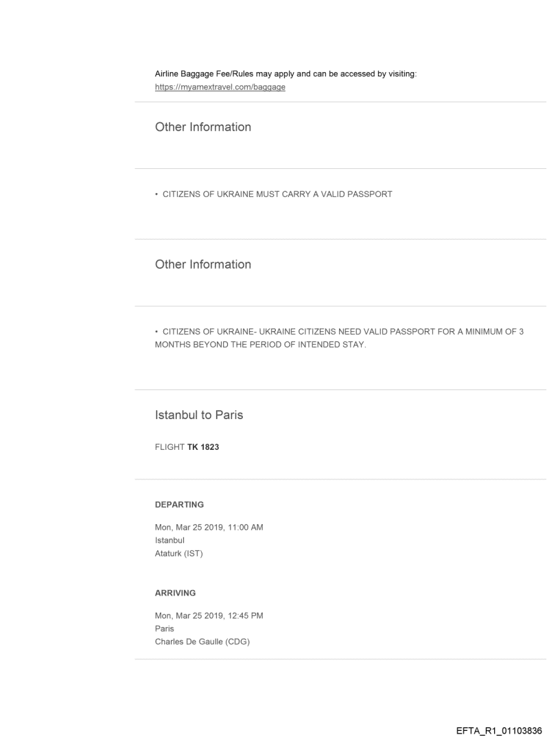Select the 12:45 PM arrival date line

[x=209, y=615]
